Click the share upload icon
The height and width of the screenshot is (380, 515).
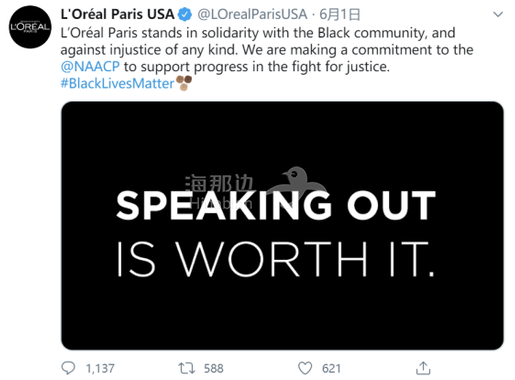click(x=423, y=368)
